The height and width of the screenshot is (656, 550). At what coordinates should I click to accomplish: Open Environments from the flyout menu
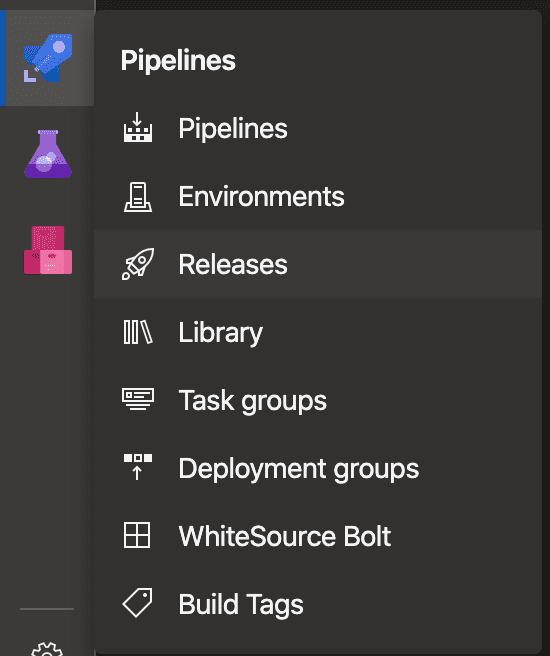pyautogui.click(x=318, y=196)
